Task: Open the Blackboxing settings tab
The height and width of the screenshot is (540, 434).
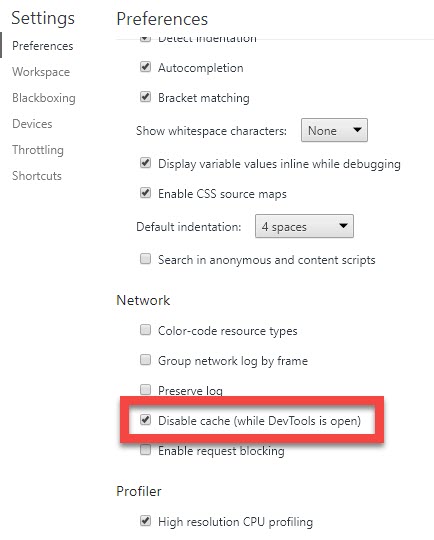Action: 44,98
